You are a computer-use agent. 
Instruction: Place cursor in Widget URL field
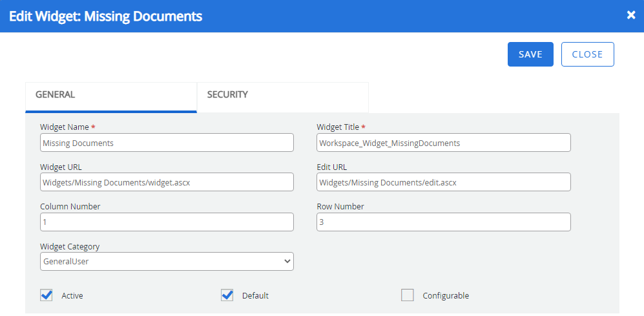[x=167, y=182]
